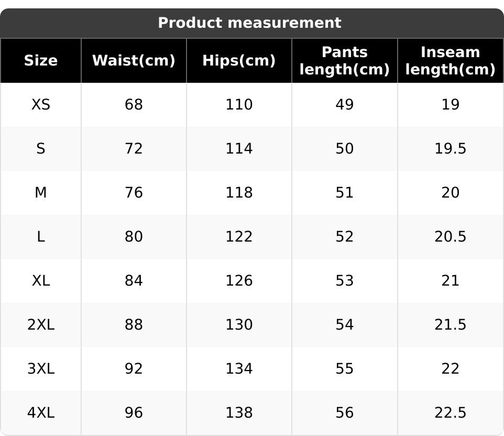Click the Hips(cm) column header

click(239, 61)
